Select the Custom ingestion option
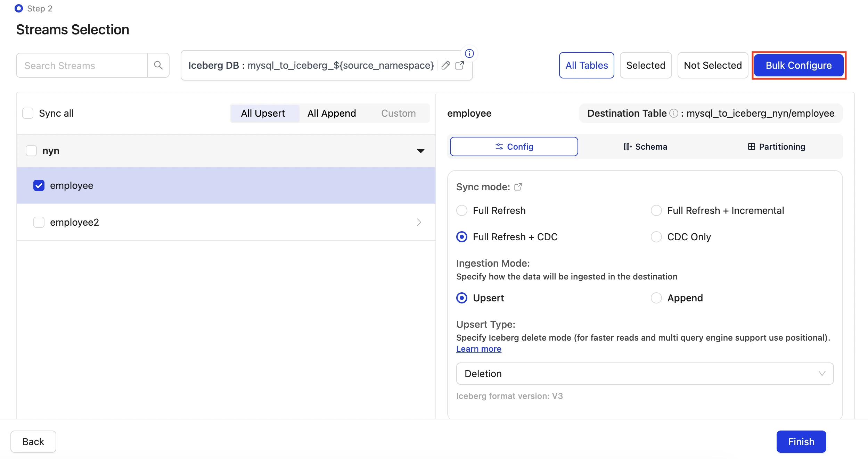 (399, 113)
